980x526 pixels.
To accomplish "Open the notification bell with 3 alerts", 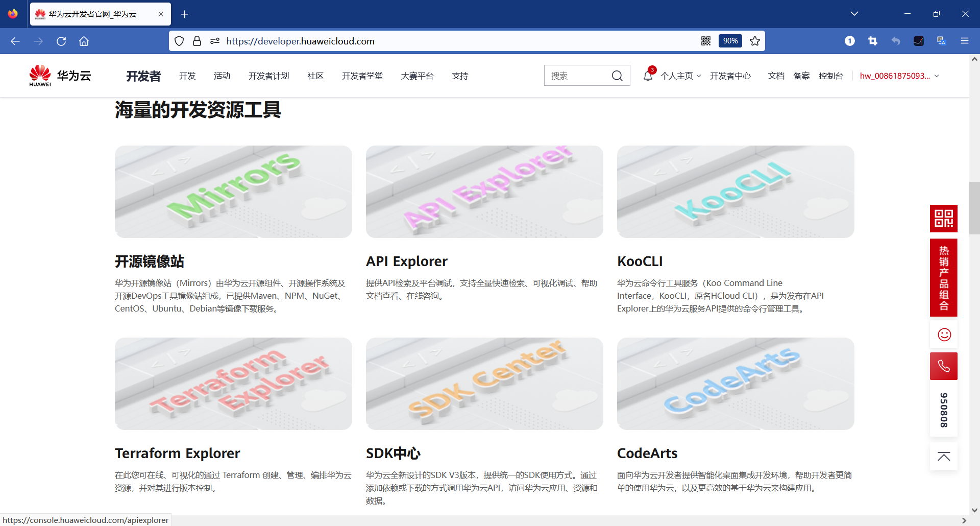I will (647, 76).
